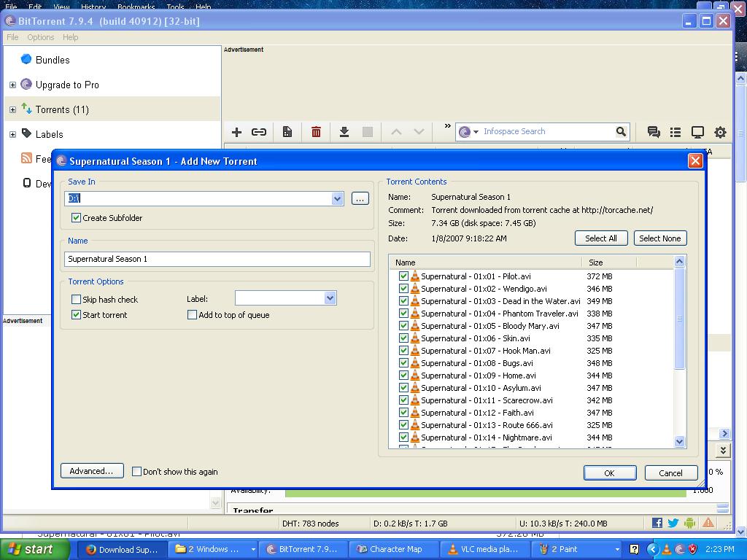Open the Label dropdown

330,298
